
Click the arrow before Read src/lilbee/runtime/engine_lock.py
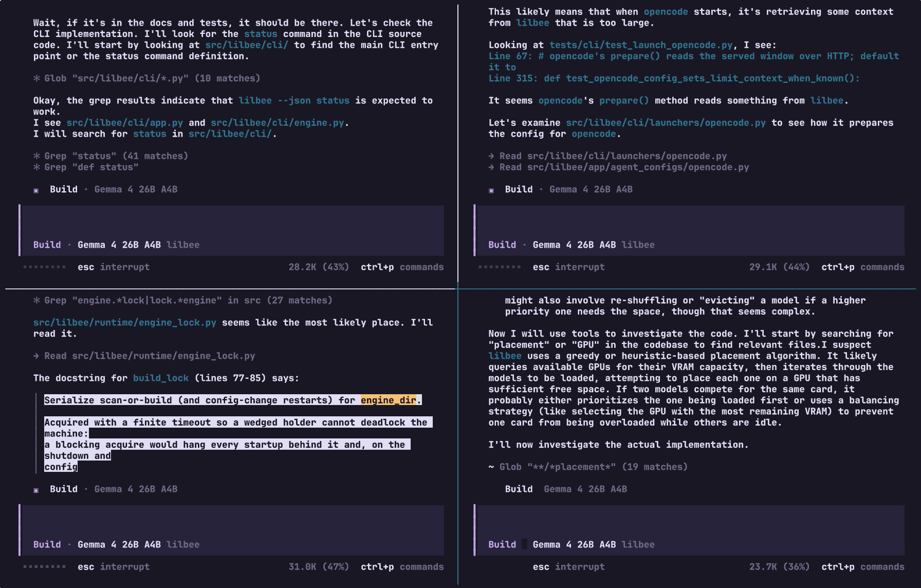[36, 356]
